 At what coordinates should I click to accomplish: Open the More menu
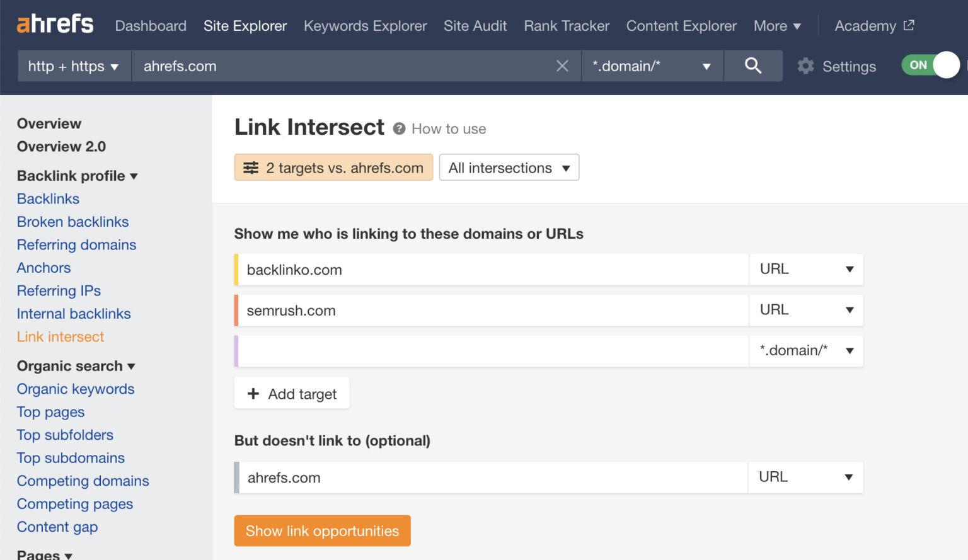coord(777,26)
